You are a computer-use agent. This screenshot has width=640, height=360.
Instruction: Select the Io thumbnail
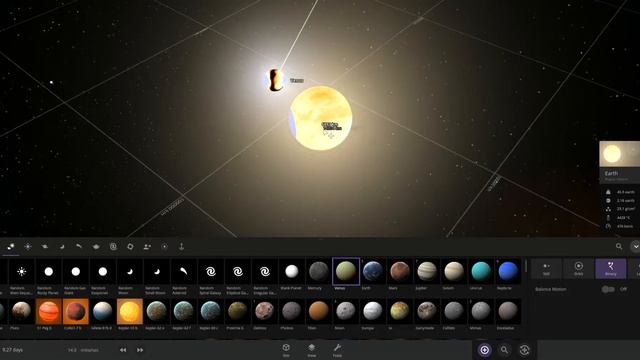click(x=400, y=311)
